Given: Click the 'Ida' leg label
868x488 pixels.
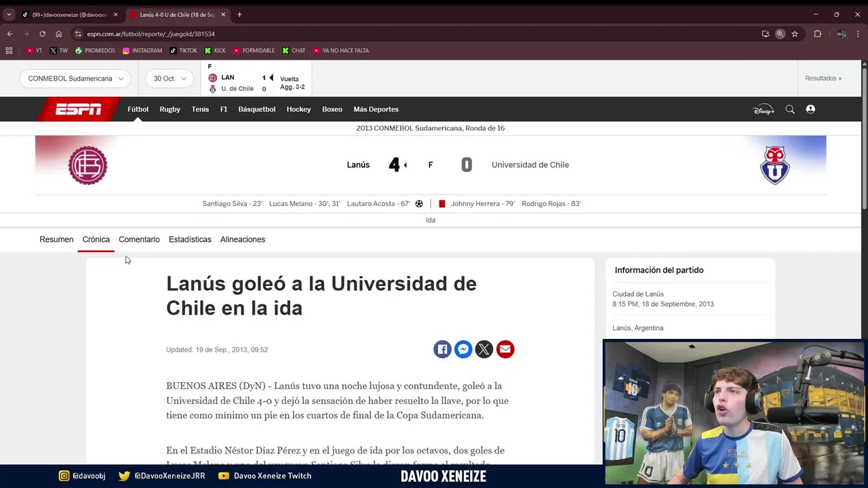Looking at the screenshot, I should 431,220.
